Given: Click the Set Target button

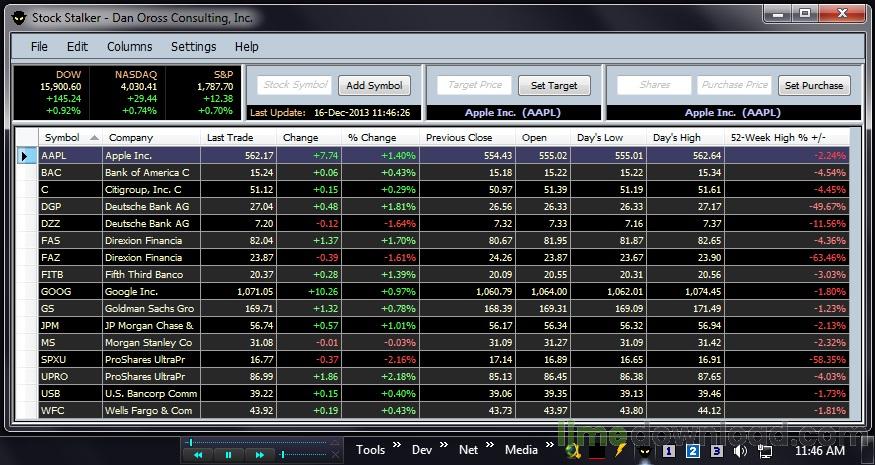Looking at the screenshot, I should 554,85.
